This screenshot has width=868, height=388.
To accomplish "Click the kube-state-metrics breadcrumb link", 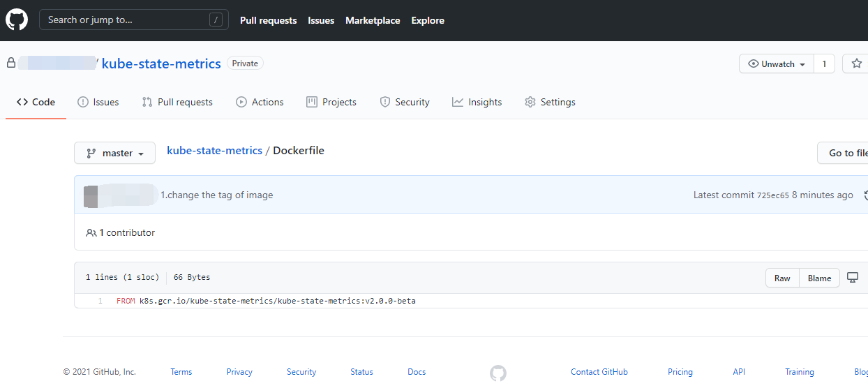I will 214,151.
